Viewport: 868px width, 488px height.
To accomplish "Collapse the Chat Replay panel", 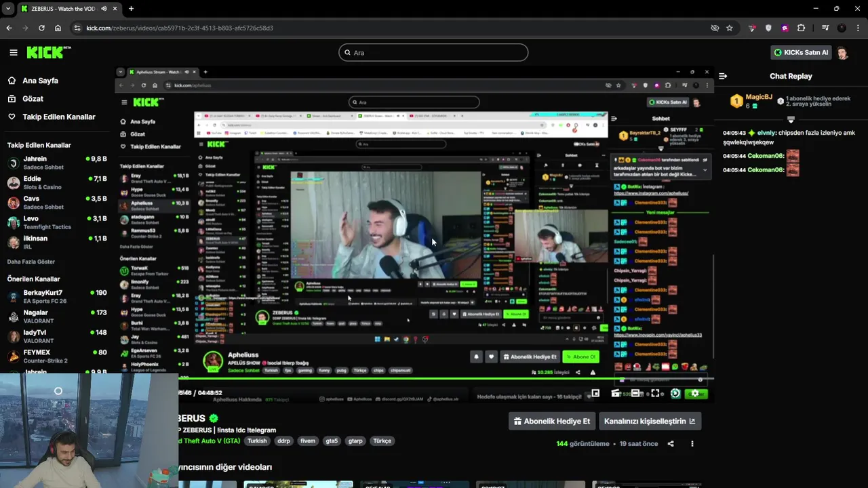I will [x=723, y=76].
